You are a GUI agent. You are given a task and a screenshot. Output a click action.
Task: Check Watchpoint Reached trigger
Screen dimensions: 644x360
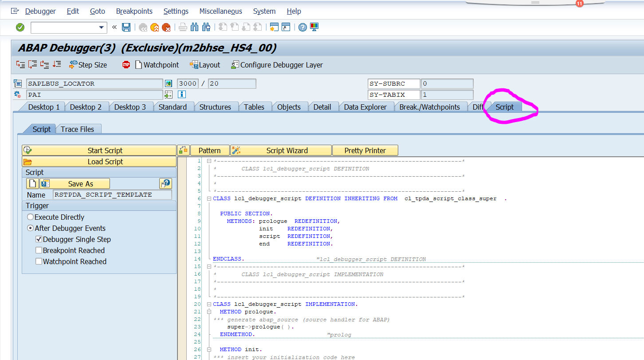(x=39, y=261)
